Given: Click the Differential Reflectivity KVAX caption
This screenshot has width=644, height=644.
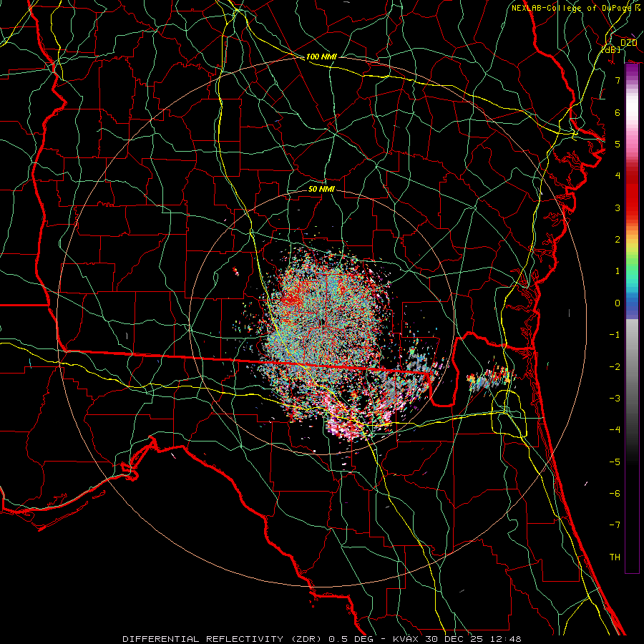Looking at the screenshot, I should [x=322, y=639].
